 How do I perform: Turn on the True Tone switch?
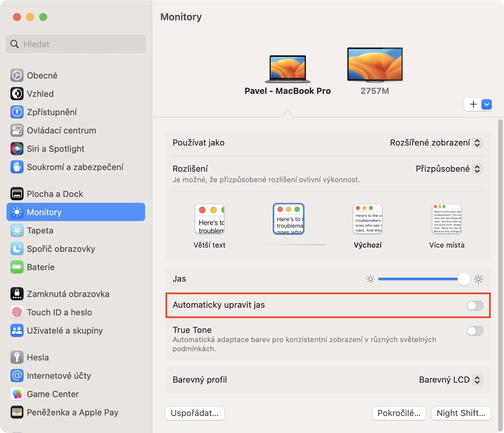coord(475,331)
